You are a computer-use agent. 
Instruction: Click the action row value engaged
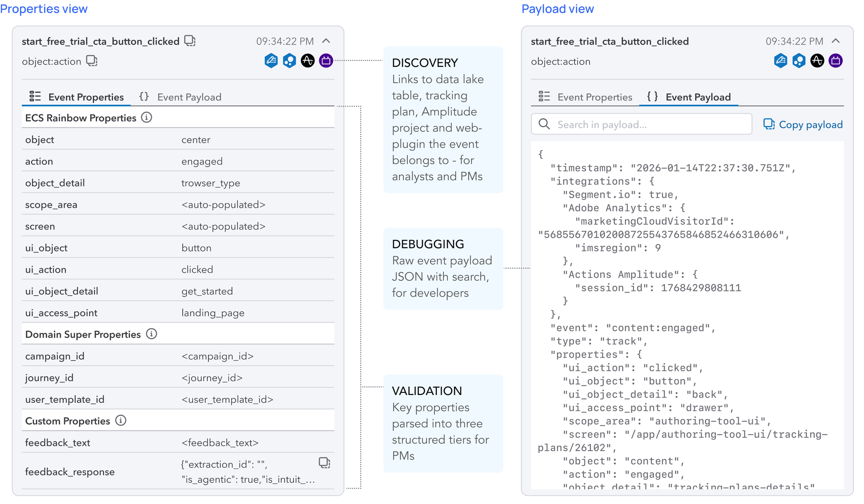[202, 161]
